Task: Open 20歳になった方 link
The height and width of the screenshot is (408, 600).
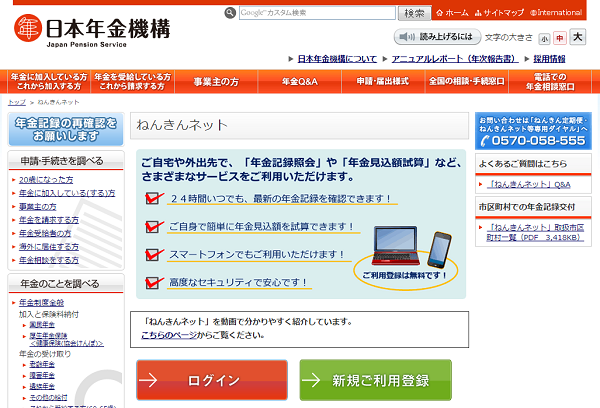Action: point(46,180)
